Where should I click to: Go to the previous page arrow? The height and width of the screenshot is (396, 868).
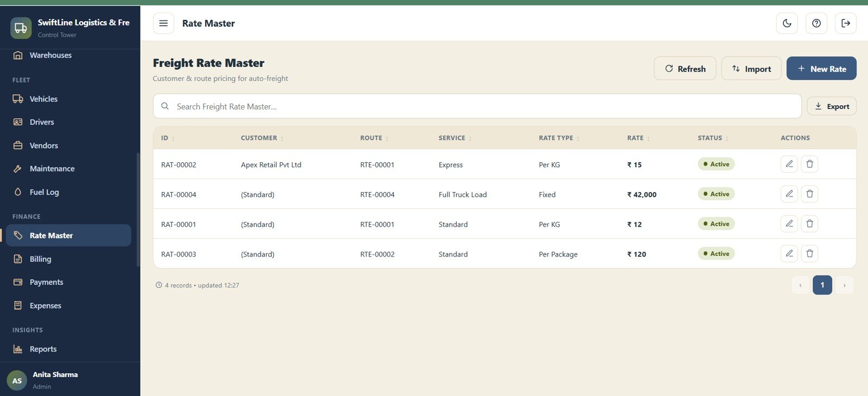click(x=800, y=285)
